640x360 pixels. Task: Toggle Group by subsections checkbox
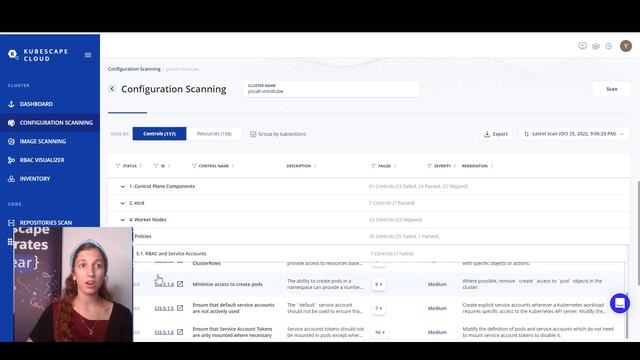tap(253, 134)
